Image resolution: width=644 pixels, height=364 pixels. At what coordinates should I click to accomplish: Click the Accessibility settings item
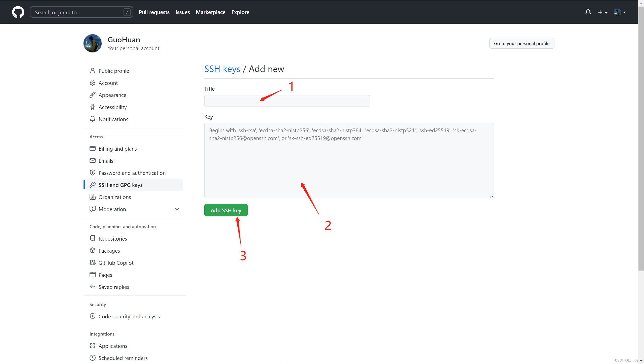[x=112, y=107]
